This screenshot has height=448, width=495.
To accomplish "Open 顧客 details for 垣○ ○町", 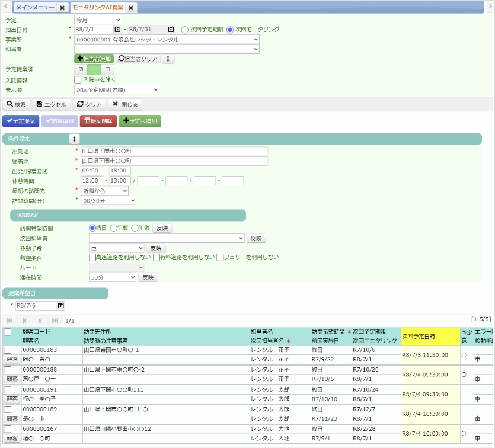I will point(12,438).
